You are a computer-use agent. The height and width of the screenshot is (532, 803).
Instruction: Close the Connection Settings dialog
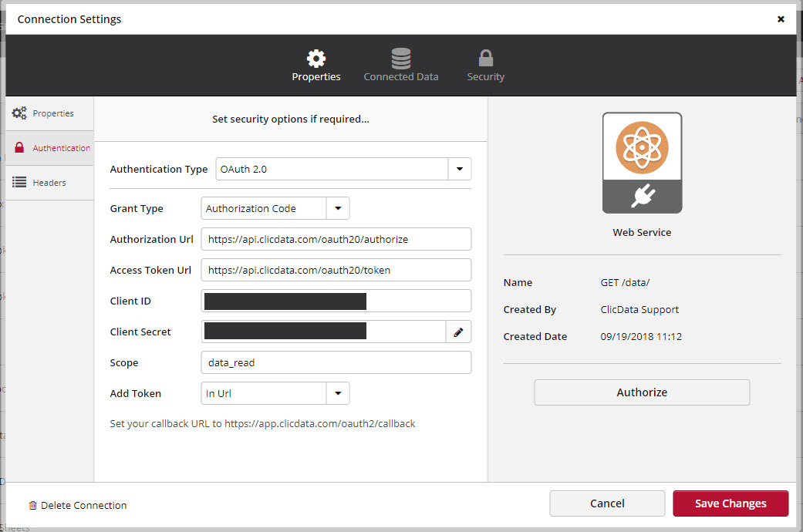(x=781, y=19)
